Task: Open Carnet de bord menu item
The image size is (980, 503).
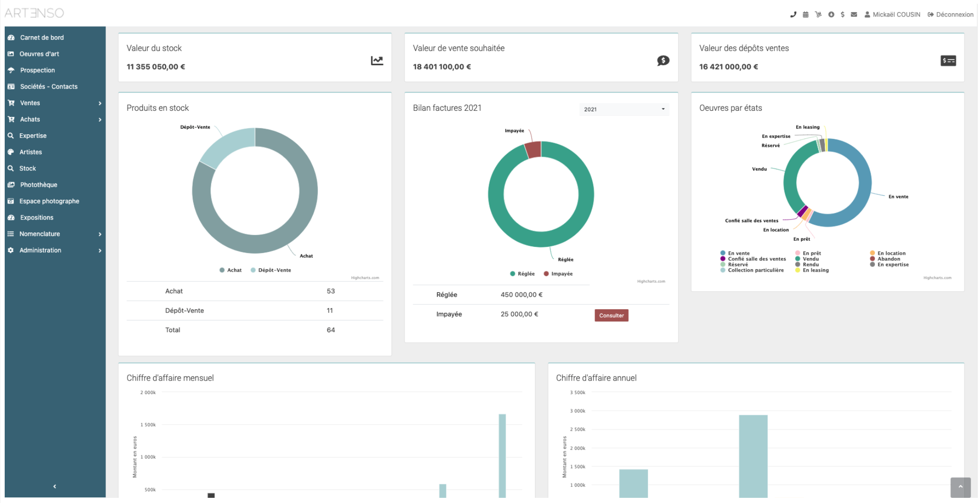Action: pyautogui.click(x=55, y=38)
